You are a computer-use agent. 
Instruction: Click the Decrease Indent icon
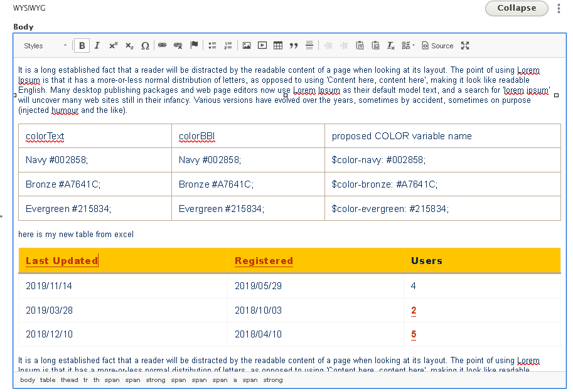pos(328,46)
